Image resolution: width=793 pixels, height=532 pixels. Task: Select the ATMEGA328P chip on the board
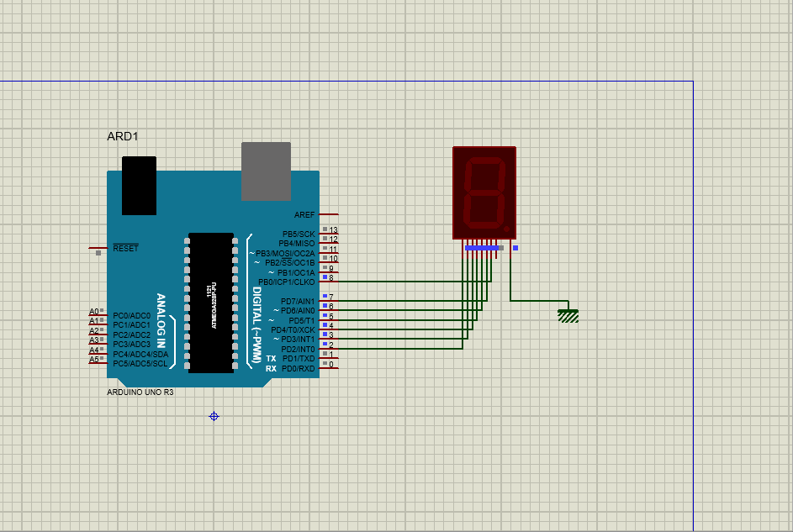click(211, 303)
